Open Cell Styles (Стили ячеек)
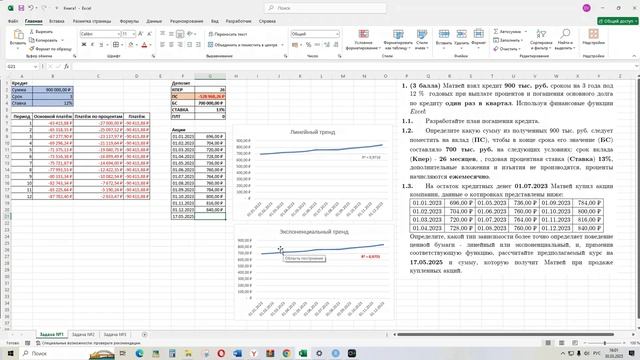 point(422,39)
